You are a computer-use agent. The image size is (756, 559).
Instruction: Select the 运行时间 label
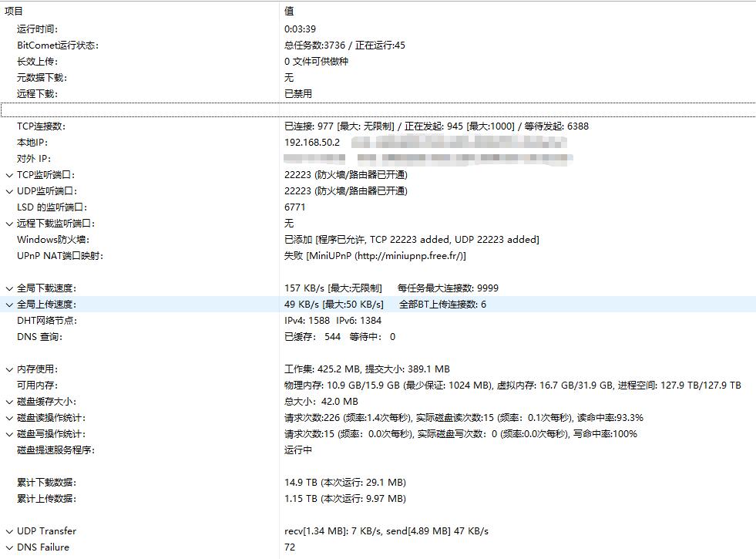coord(37,29)
